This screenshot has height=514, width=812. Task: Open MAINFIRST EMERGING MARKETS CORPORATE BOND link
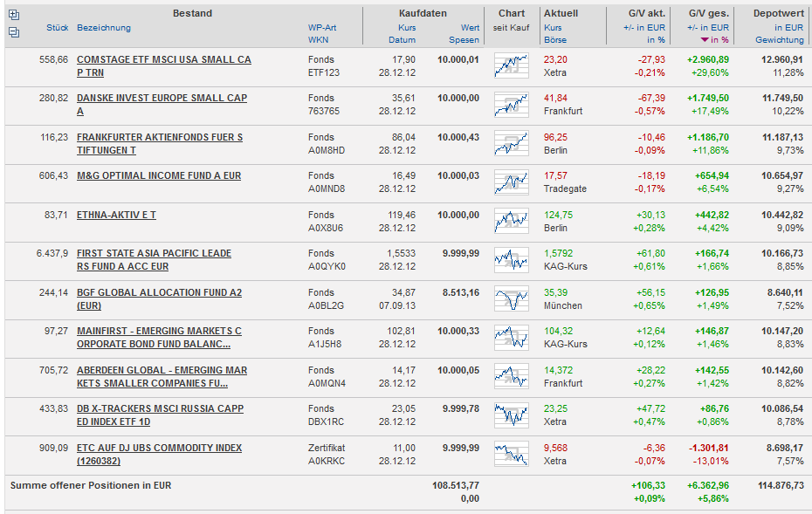point(159,338)
